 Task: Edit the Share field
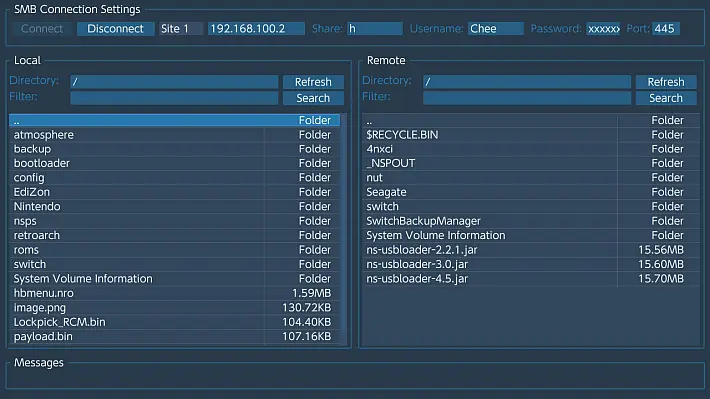point(375,29)
